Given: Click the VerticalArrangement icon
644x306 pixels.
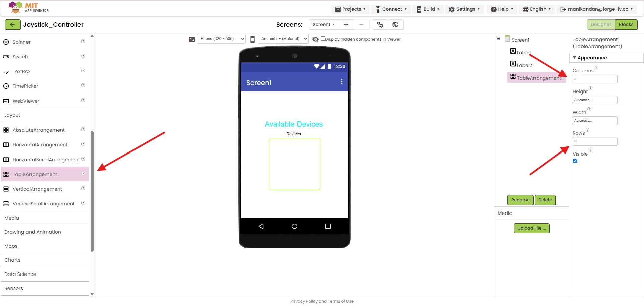Looking at the screenshot, I should (6, 189).
